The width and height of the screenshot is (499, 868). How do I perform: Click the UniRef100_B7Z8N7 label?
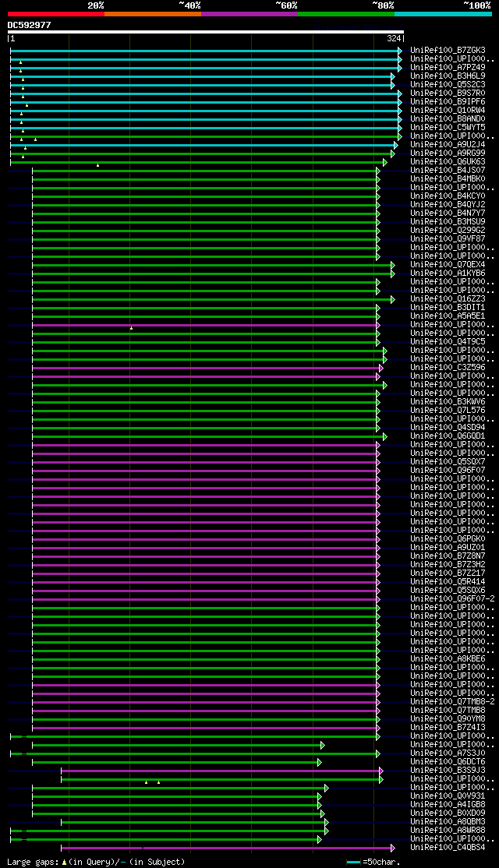pos(448,556)
